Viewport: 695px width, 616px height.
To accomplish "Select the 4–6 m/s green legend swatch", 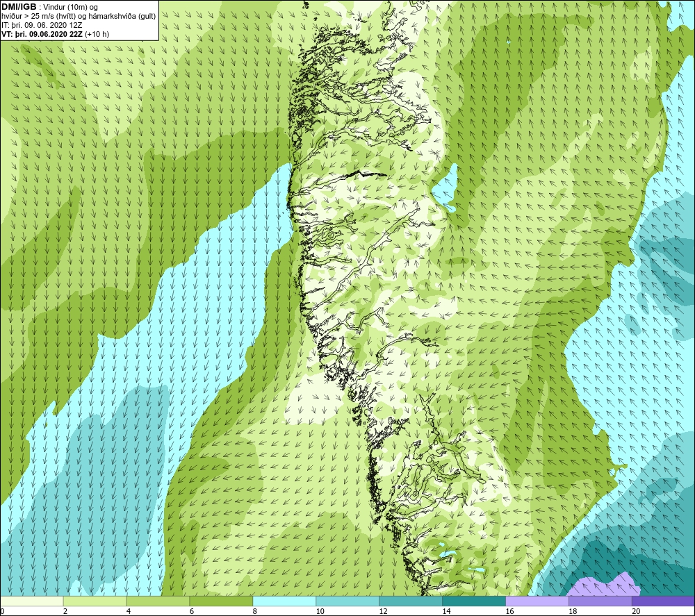I will [158, 601].
